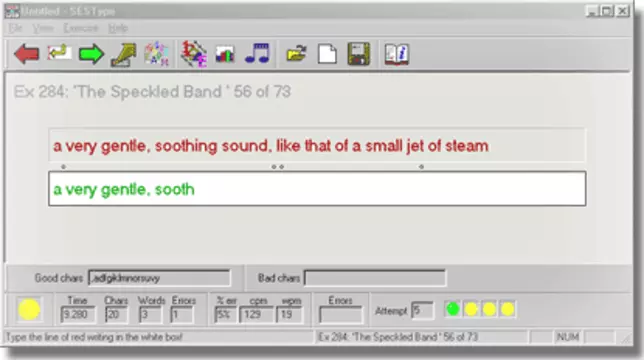Click the Words value field
Viewport: 644px width, 360px height.
point(150,315)
